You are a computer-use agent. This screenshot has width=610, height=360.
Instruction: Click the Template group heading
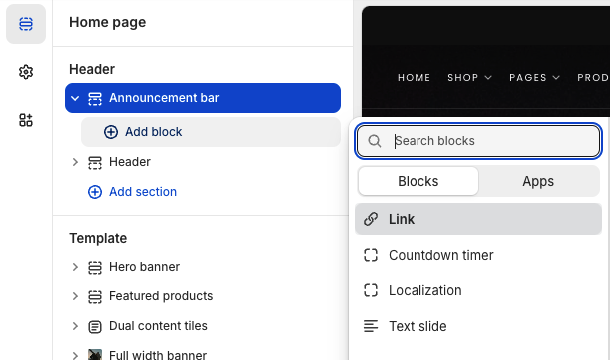click(x=98, y=238)
